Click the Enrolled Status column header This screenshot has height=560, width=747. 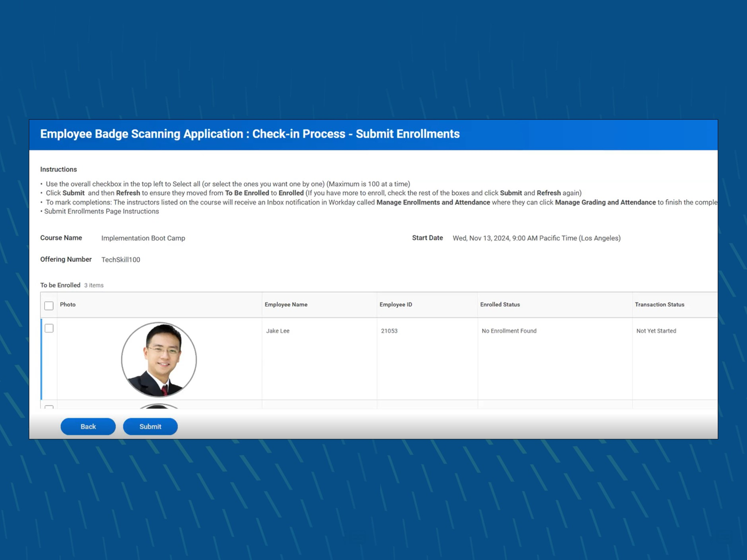pos(500,304)
